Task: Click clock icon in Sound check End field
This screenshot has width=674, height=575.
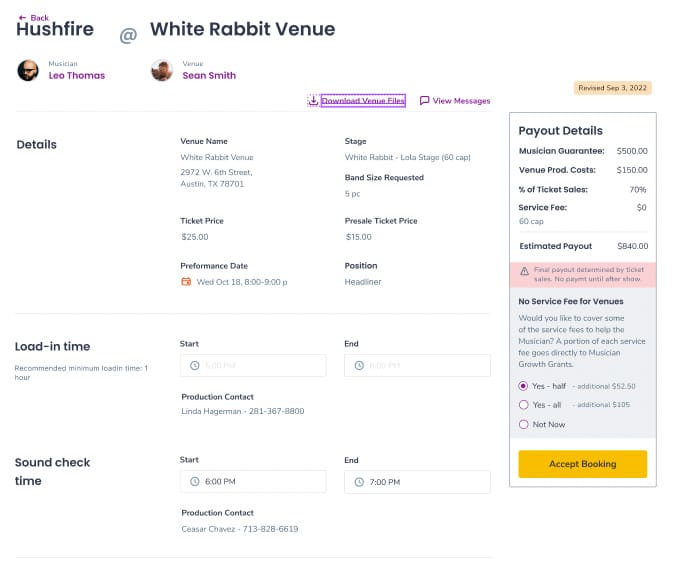Action: coord(359,482)
